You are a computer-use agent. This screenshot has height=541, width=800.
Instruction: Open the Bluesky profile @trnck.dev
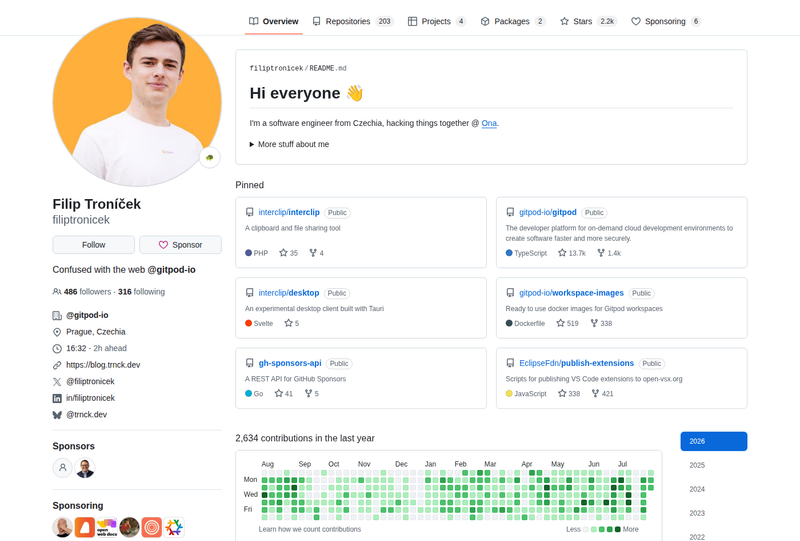[x=86, y=415]
